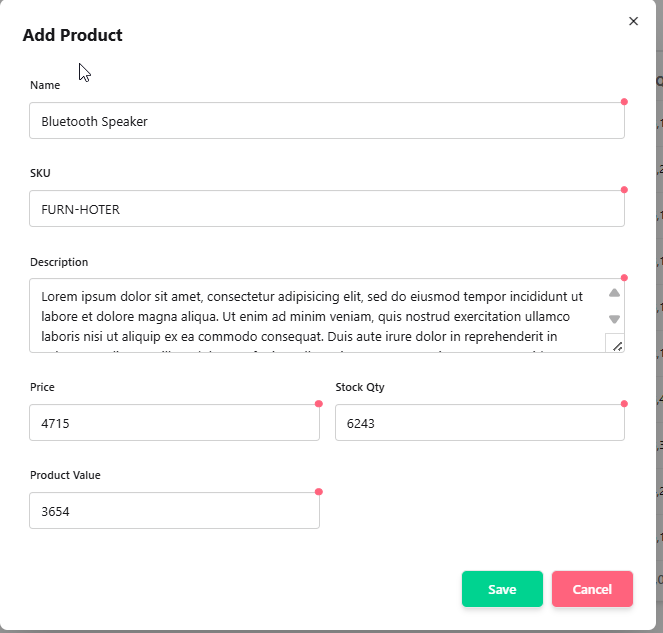
Task: Click the red indicator dot on Price field
Action: click(319, 404)
